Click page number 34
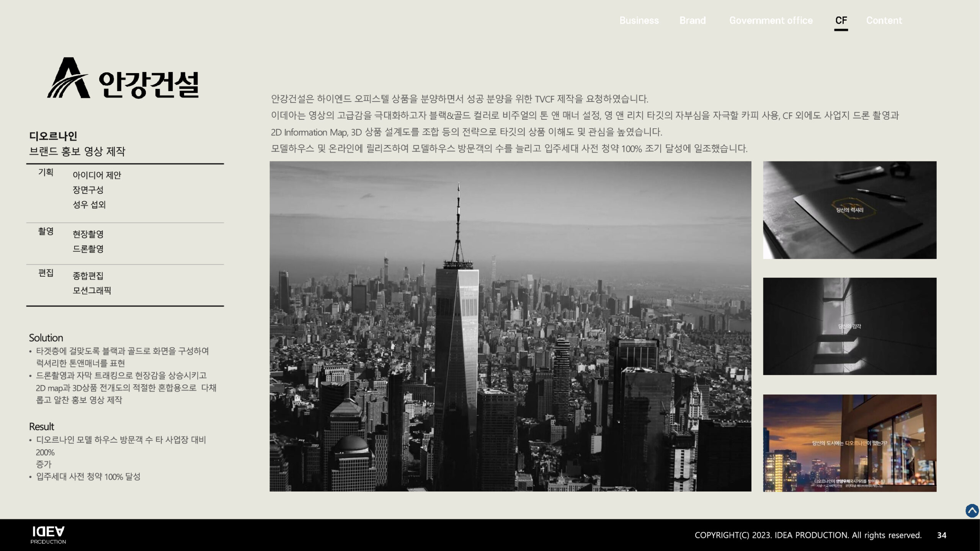Screen dimensions: 980x551 pos(941,535)
